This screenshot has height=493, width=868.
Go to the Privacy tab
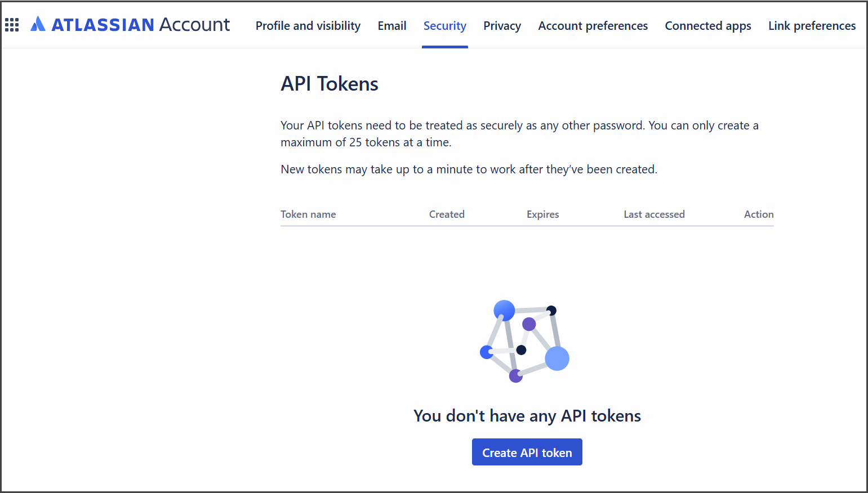[502, 26]
